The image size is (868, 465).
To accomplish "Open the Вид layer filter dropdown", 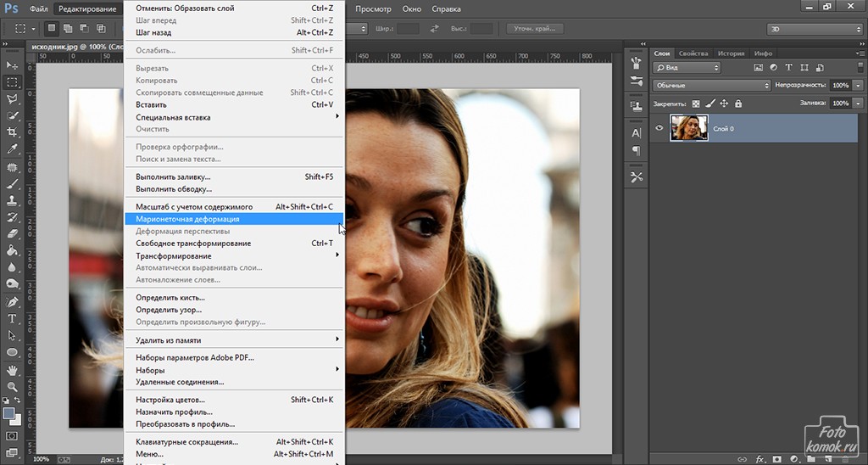I will point(687,68).
